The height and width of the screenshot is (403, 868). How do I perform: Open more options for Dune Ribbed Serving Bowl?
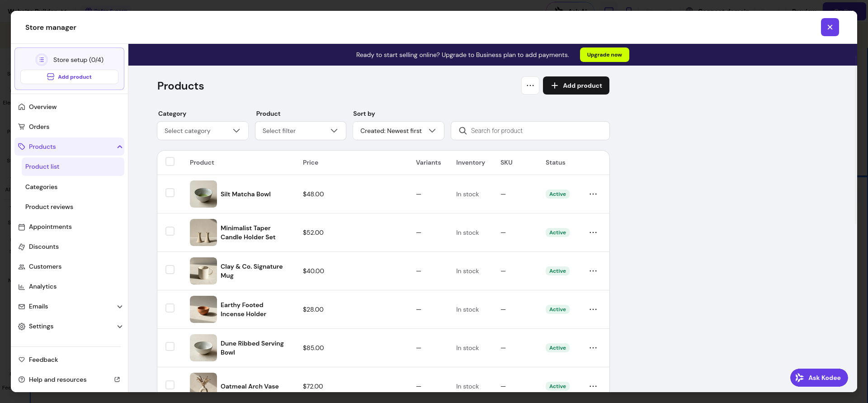coord(593,348)
